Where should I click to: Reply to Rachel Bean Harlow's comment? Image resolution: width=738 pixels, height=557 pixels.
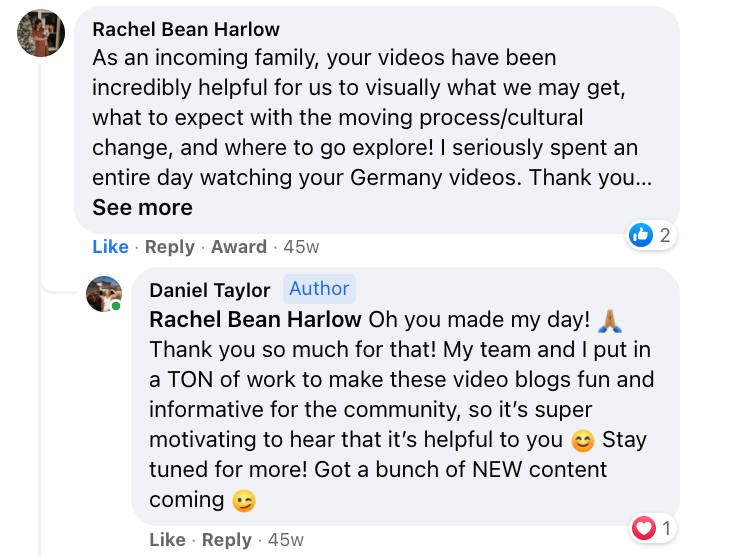coord(169,247)
